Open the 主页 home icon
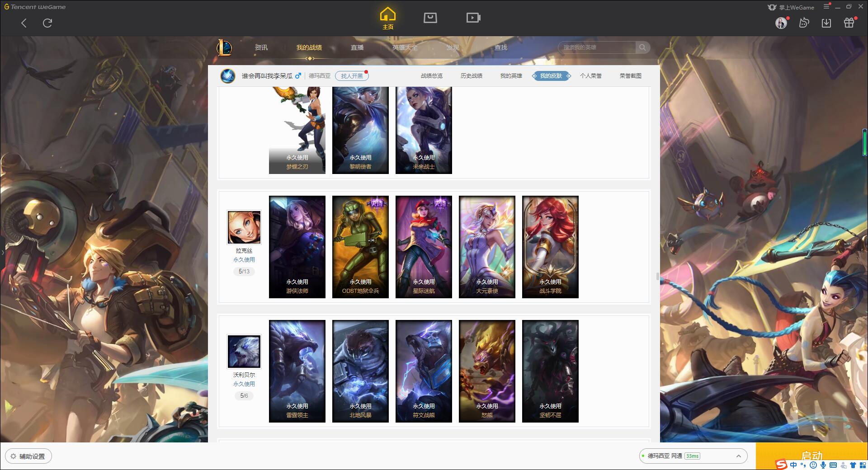The height and width of the screenshot is (470, 868). point(388,19)
